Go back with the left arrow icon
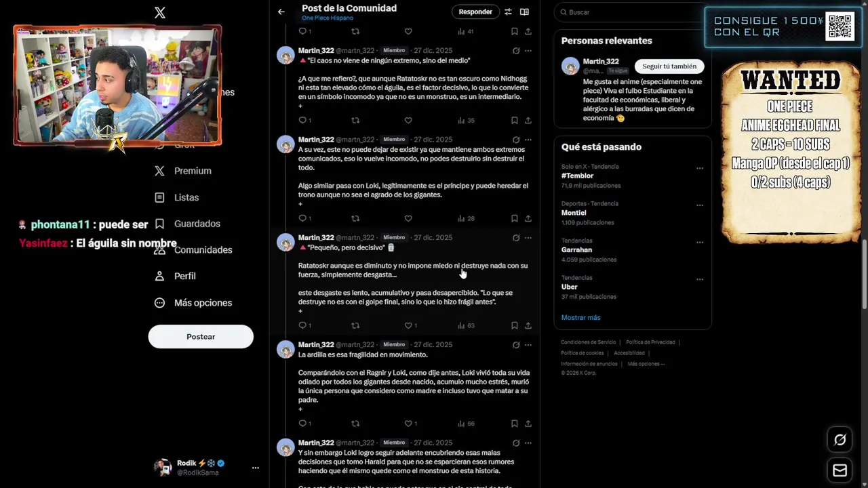Viewport: 868px width, 488px height. pyautogui.click(x=281, y=12)
